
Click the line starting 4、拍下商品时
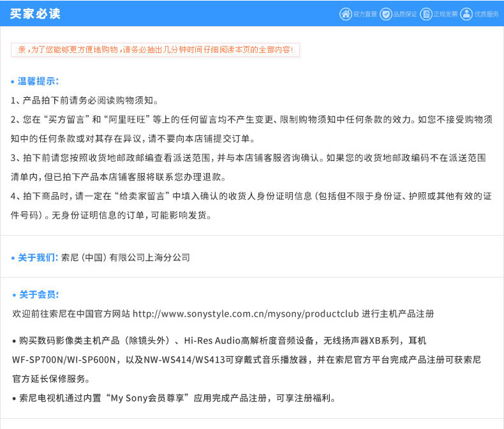251,196
